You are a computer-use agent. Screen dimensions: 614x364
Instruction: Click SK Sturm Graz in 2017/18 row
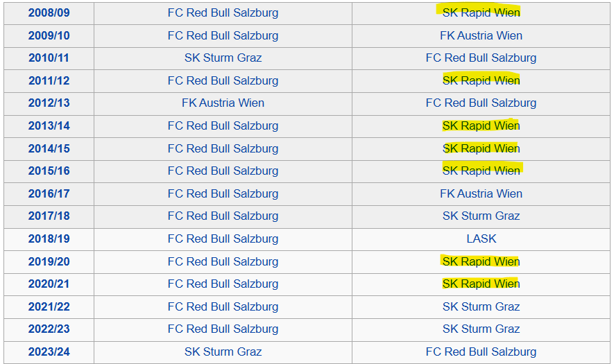pyautogui.click(x=481, y=216)
